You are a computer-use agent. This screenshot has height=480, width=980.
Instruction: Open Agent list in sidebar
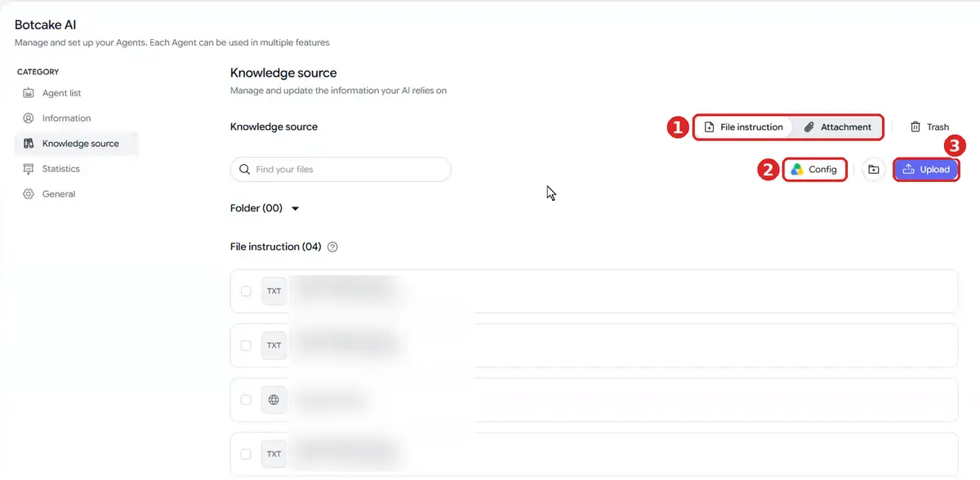pos(53,93)
